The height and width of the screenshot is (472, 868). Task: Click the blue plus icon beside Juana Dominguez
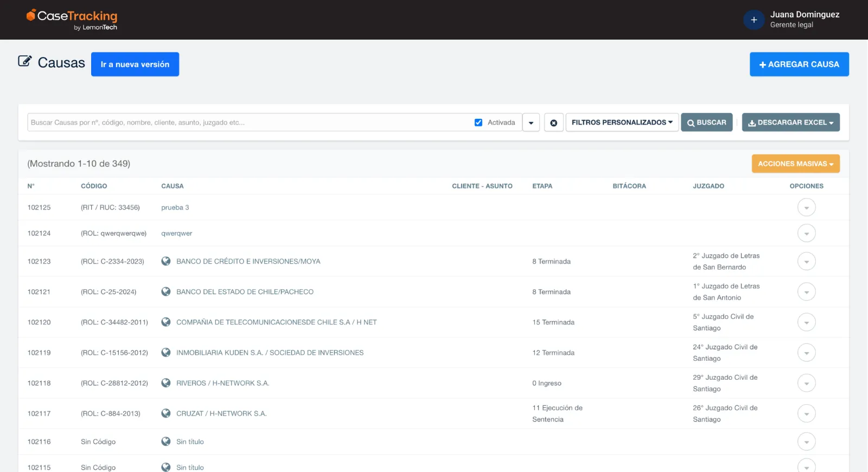tap(754, 20)
